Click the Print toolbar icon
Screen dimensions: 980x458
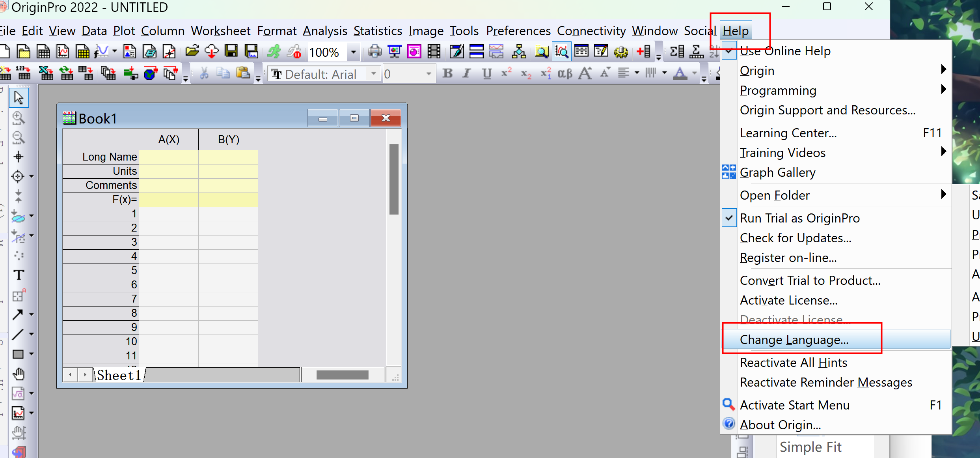coord(374,52)
